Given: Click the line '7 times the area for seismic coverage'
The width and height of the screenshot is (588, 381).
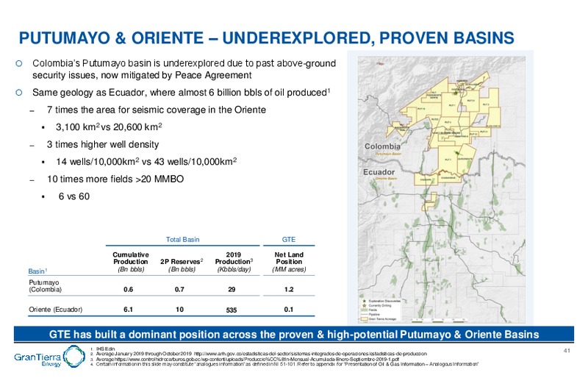Looking at the screenshot, I should tap(157, 110).
